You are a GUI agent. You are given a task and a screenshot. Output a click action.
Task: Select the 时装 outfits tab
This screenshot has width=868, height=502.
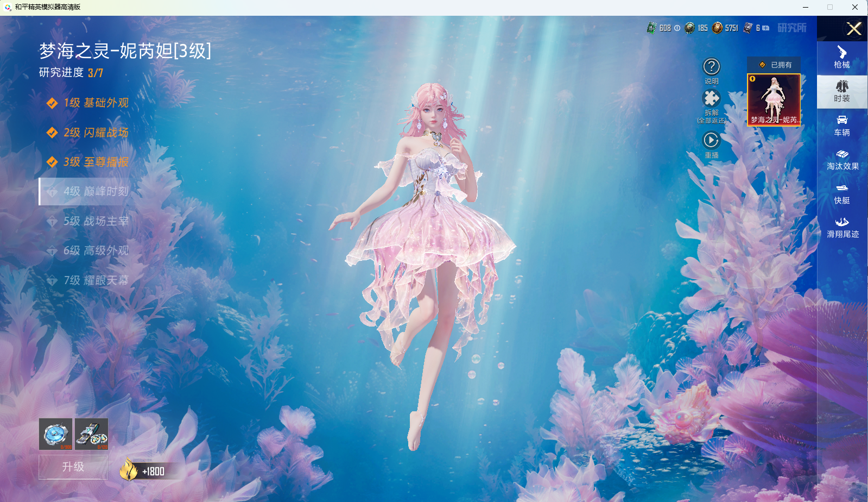coord(842,91)
